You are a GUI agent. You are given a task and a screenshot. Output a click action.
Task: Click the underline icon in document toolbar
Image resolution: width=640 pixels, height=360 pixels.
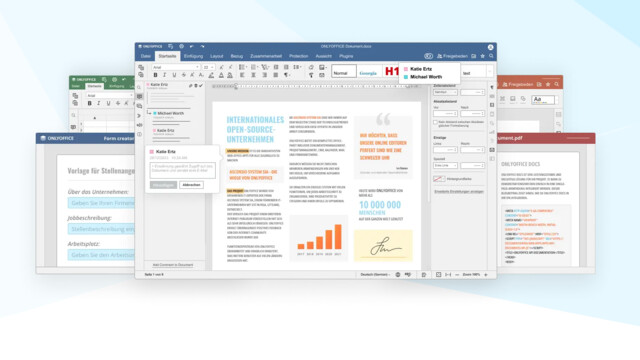click(174, 75)
